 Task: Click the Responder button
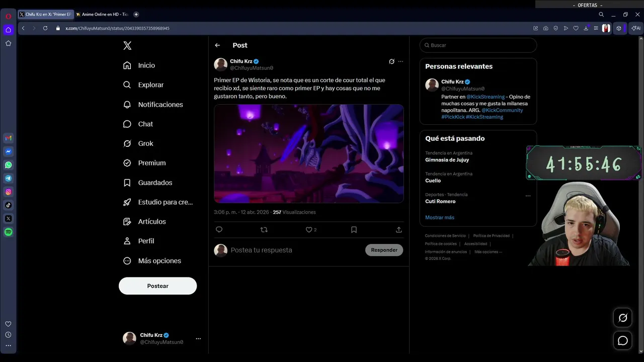point(384,250)
